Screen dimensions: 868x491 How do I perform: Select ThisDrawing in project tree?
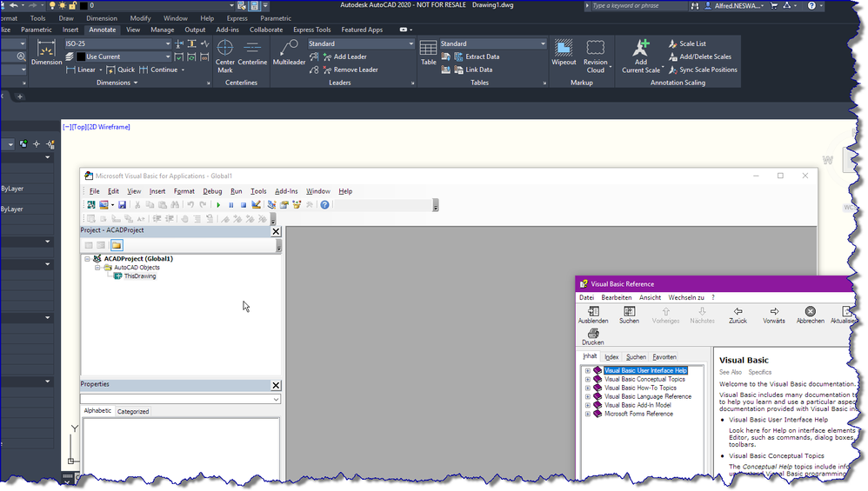click(x=139, y=275)
